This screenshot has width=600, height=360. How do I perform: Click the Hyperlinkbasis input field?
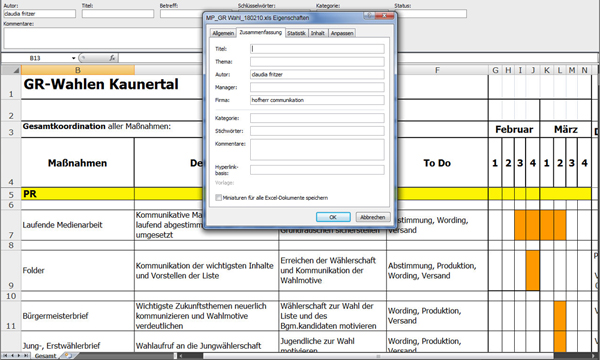pyautogui.click(x=317, y=170)
